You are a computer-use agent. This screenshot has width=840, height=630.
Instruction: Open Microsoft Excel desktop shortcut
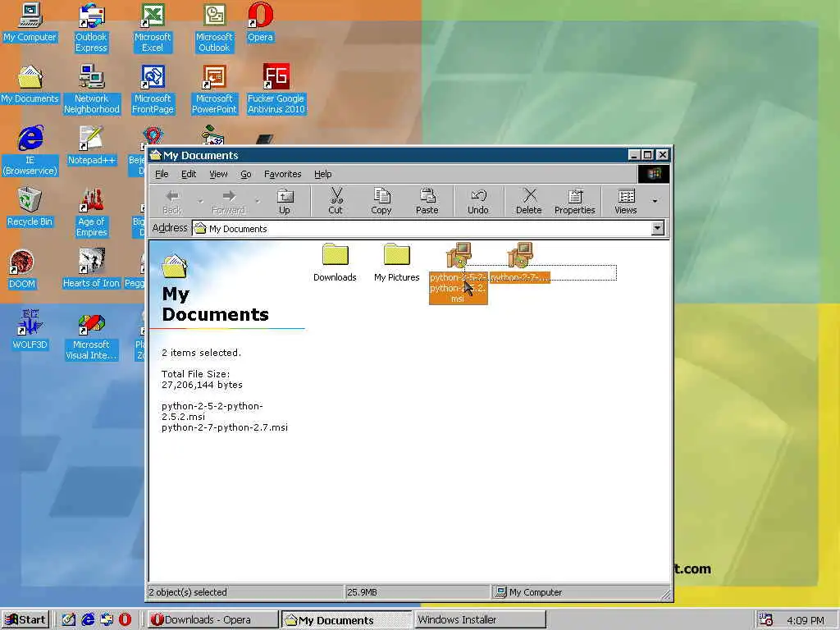(x=153, y=27)
